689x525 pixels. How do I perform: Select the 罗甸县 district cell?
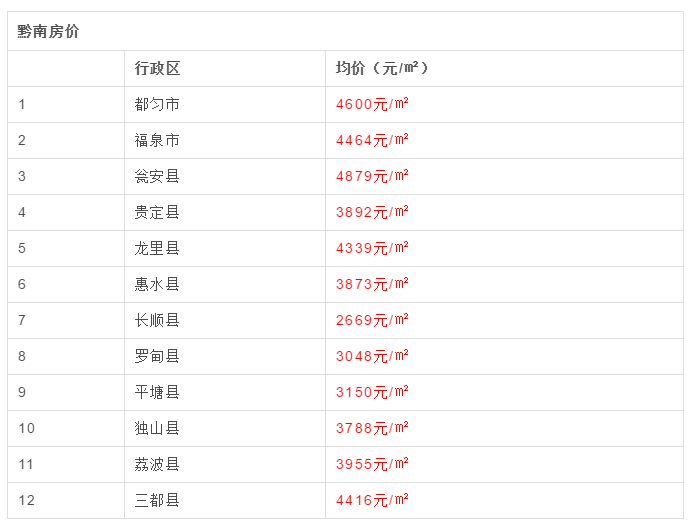pyautogui.click(x=157, y=356)
